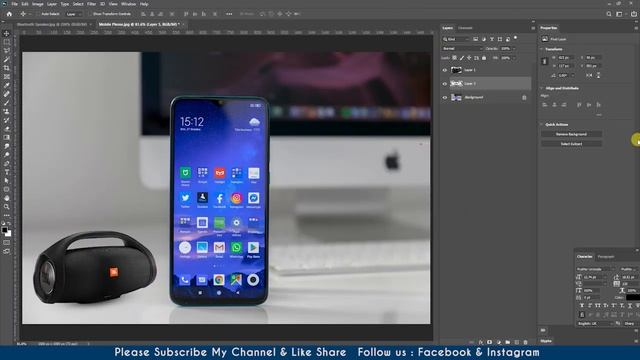Open the Image menu
Screen dimensions: 640x360
[x=38, y=4]
